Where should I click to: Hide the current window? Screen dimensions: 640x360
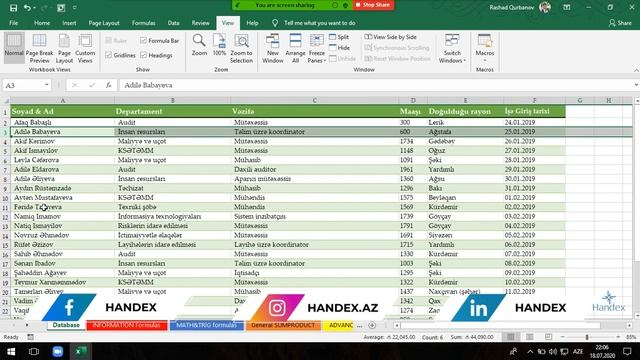tap(340, 48)
